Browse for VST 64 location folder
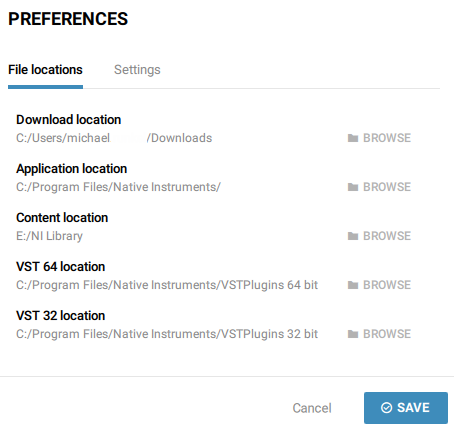Screen dimensions: 454x431 tap(379, 285)
